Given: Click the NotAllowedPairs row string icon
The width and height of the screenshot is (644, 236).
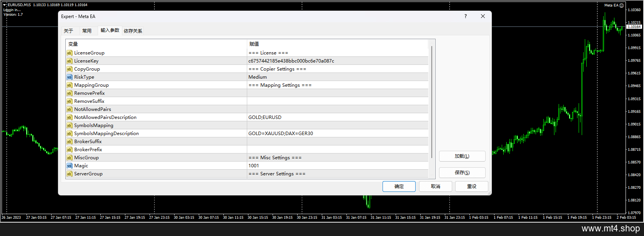Looking at the screenshot, I should (69, 109).
